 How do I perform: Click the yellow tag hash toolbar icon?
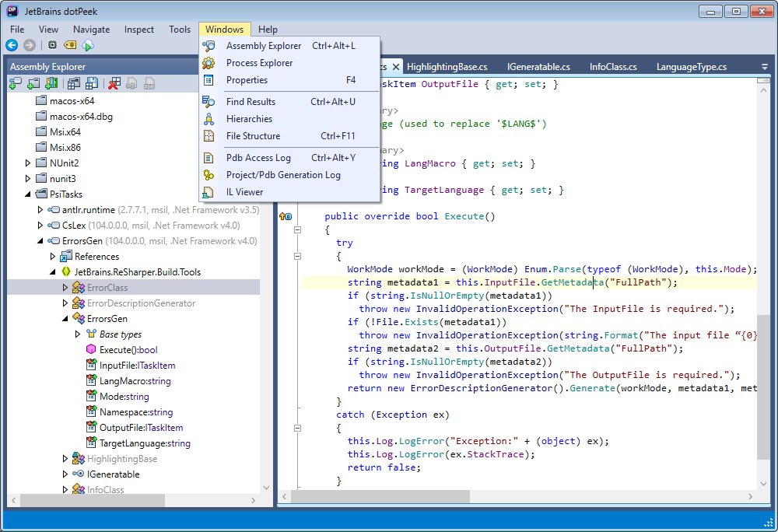click(x=70, y=46)
